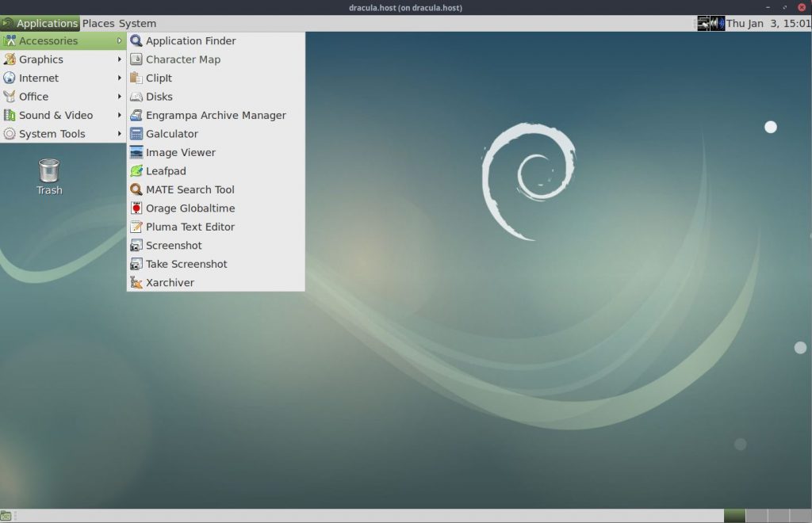
Task: Expand the Office submenu arrow
Action: point(120,97)
